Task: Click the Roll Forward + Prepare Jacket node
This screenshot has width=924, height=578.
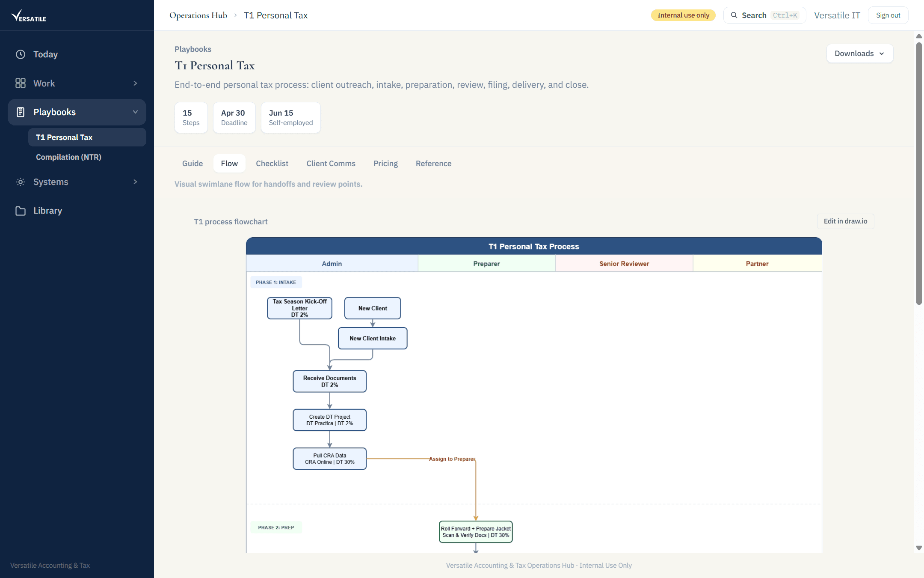Action: tap(476, 532)
